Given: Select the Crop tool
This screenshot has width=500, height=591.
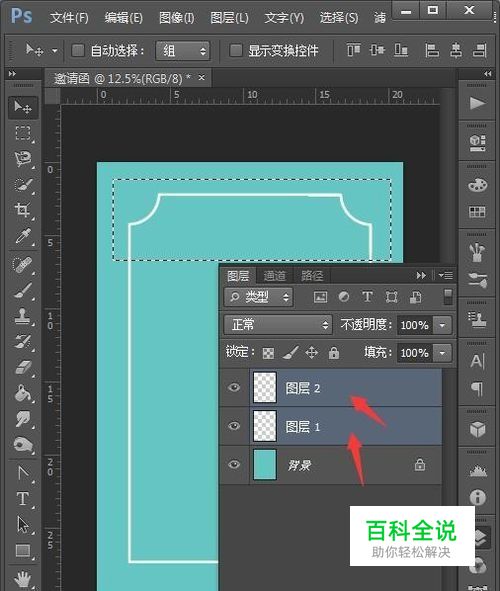Looking at the screenshot, I should coord(22,210).
